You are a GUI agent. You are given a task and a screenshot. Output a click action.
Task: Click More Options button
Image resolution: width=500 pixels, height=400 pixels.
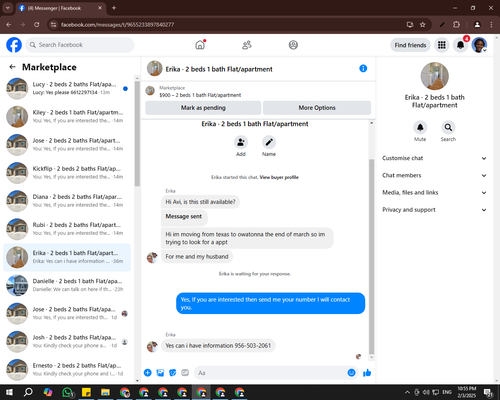(x=317, y=108)
